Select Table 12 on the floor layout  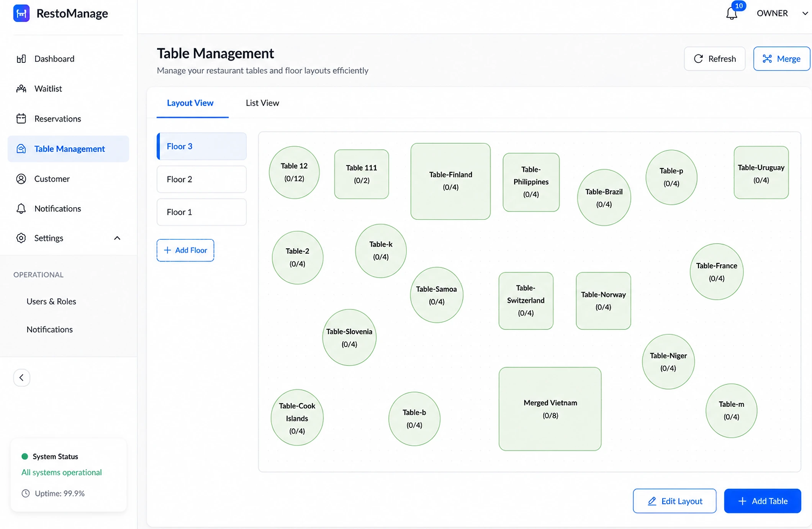(x=294, y=172)
